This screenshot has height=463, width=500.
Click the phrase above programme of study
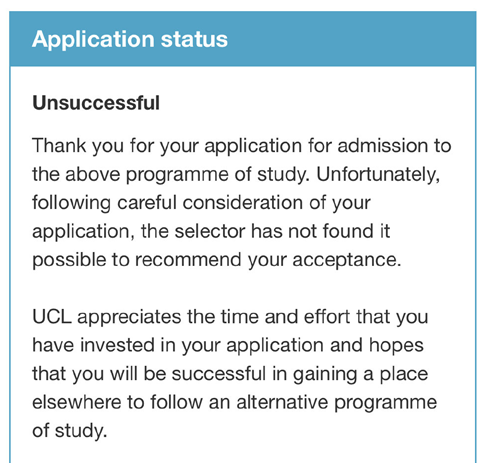click(187, 175)
